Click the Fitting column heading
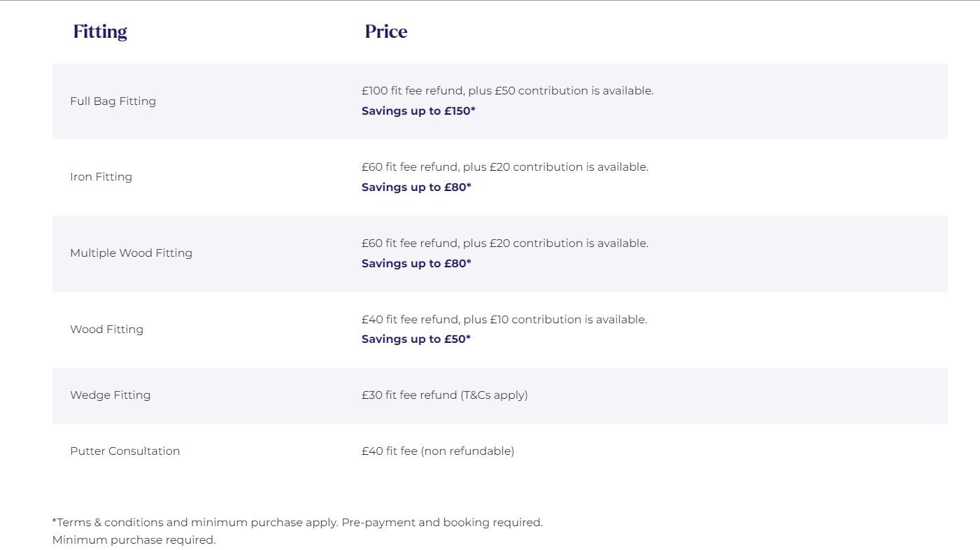This screenshot has width=980, height=550. [x=100, y=32]
